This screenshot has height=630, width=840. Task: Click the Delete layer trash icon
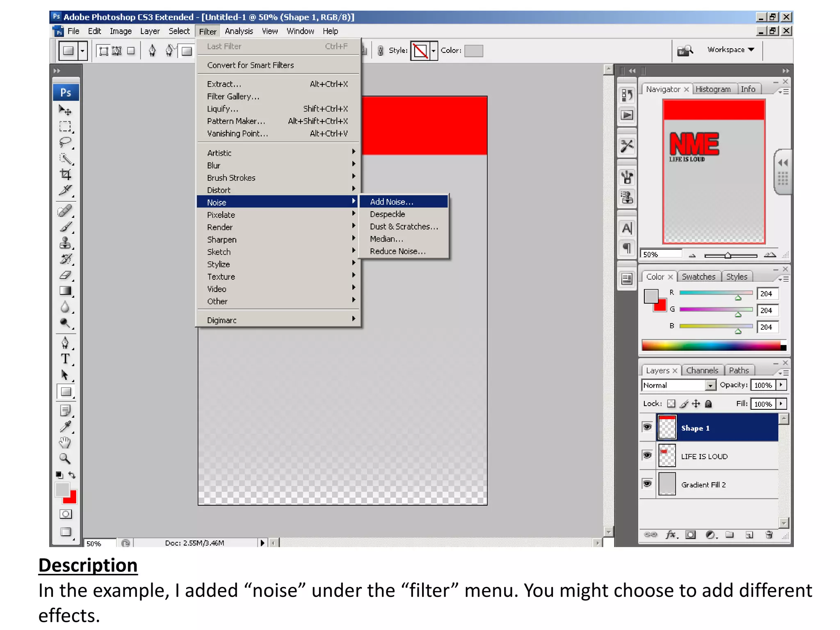coord(769,534)
